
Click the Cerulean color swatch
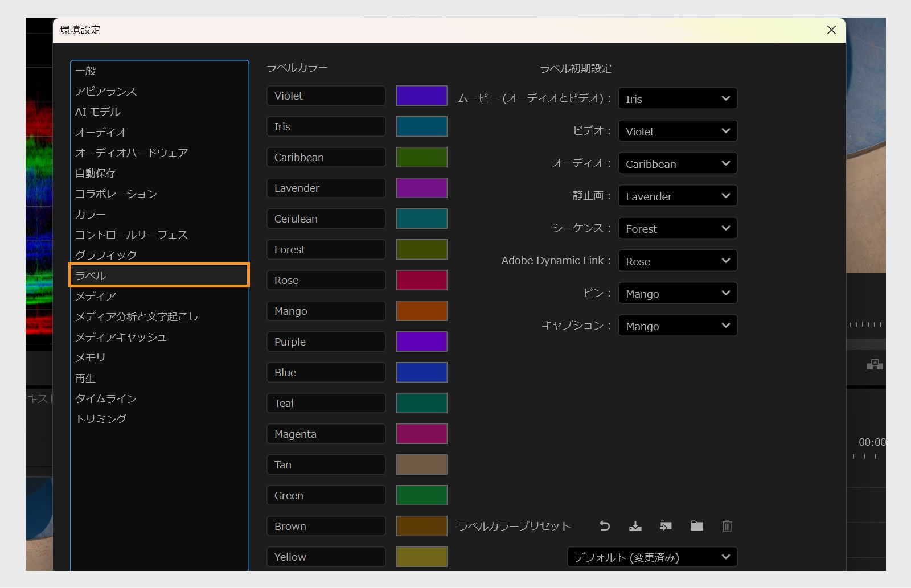coord(422,219)
